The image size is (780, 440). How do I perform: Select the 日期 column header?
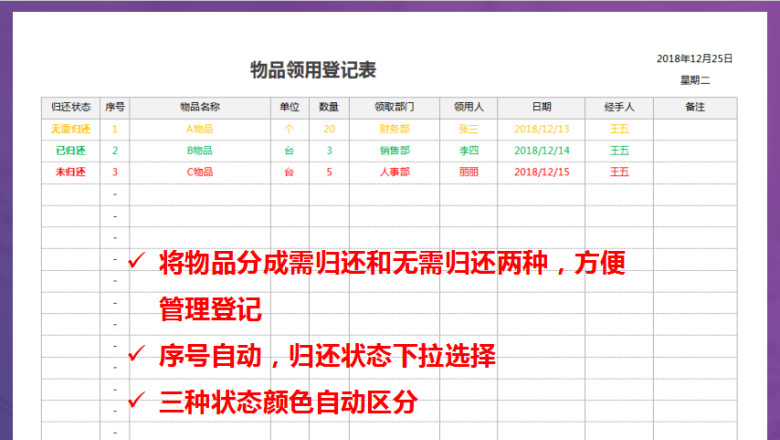pyautogui.click(x=541, y=107)
